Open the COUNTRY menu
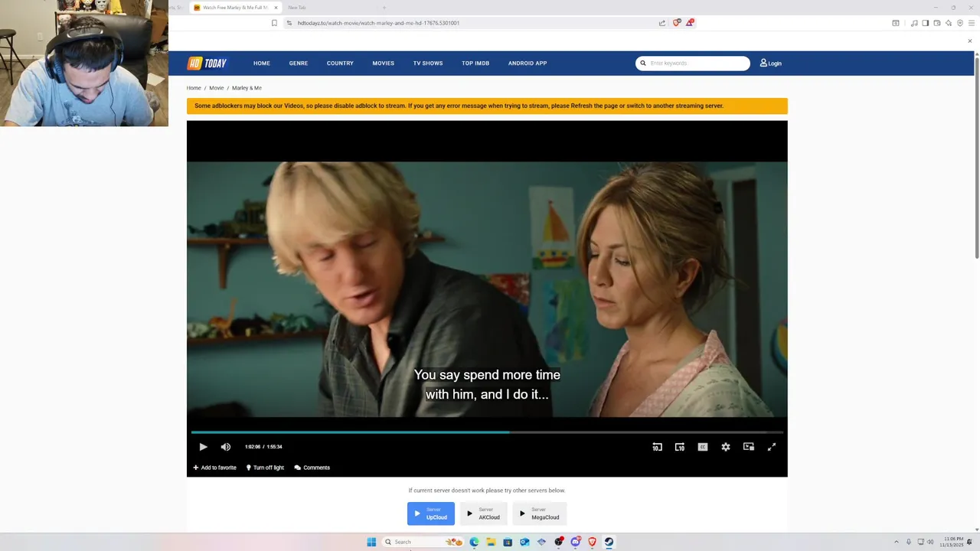The width and height of the screenshot is (980, 551). point(340,64)
